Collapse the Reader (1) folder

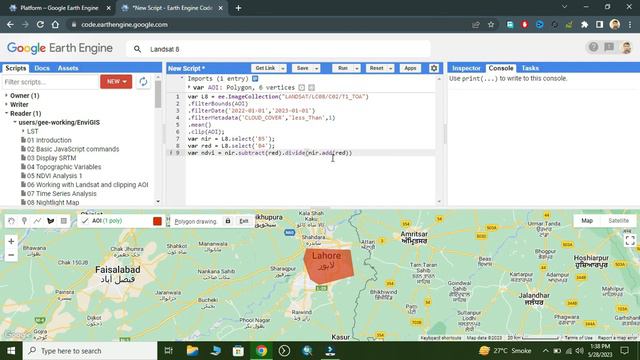pyautogui.click(x=6, y=113)
